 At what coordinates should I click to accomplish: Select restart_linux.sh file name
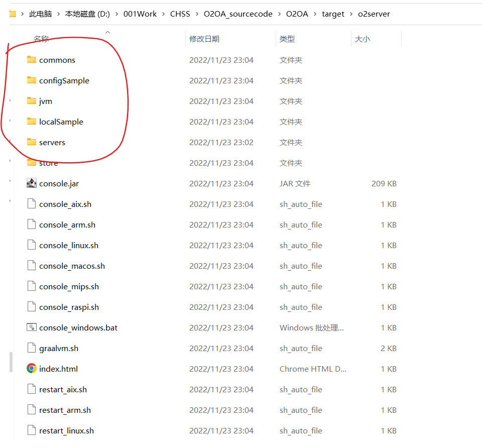pos(66,431)
